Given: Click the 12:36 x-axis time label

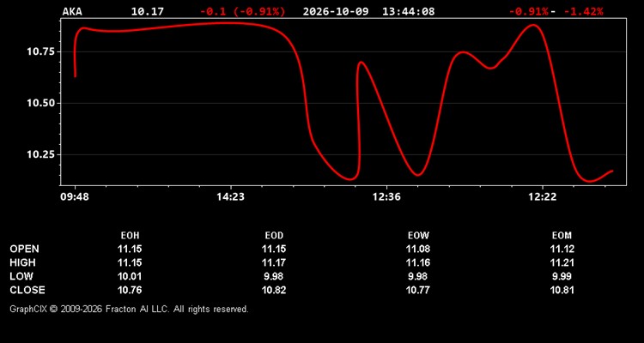Looking at the screenshot, I should (386, 197).
